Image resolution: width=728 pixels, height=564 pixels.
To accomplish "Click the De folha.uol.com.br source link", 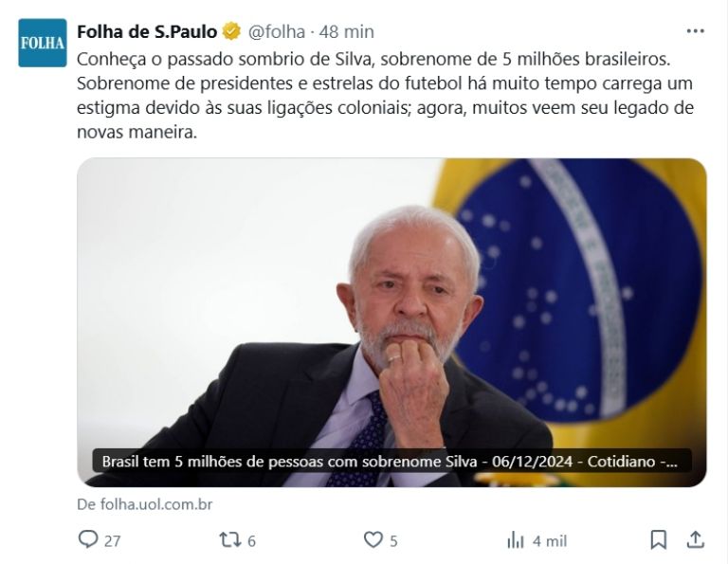I will (144, 504).
